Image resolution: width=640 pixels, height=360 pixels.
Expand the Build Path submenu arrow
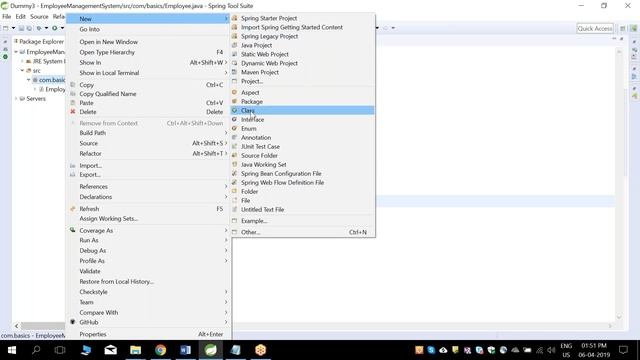pyautogui.click(x=226, y=133)
